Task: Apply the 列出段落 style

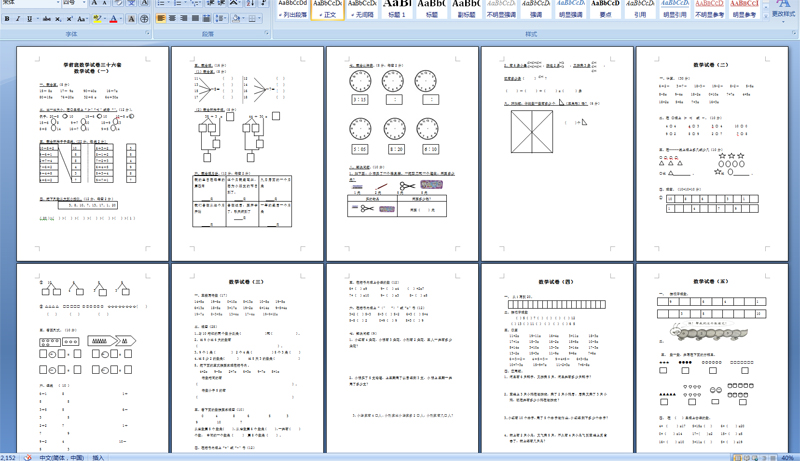Action: [x=293, y=9]
